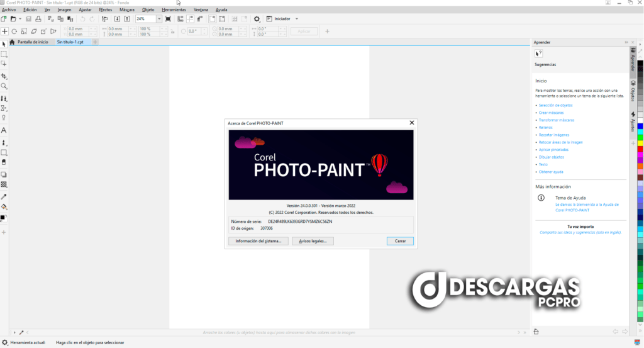This screenshot has width=644, height=348.
Task: Select the Pick tool arrow
Action: pyautogui.click(x=4, y=44)
